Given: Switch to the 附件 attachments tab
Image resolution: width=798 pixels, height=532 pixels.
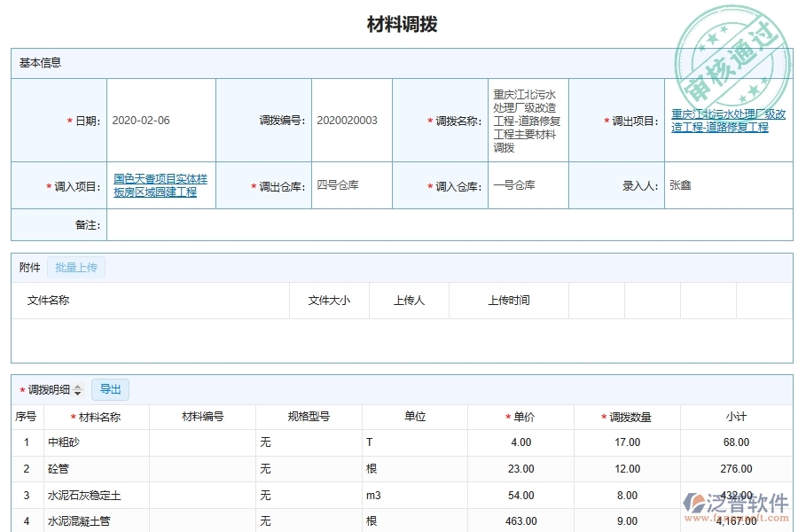Looking at the screenshot, I should pyautogui.click(x=29, y=267).
